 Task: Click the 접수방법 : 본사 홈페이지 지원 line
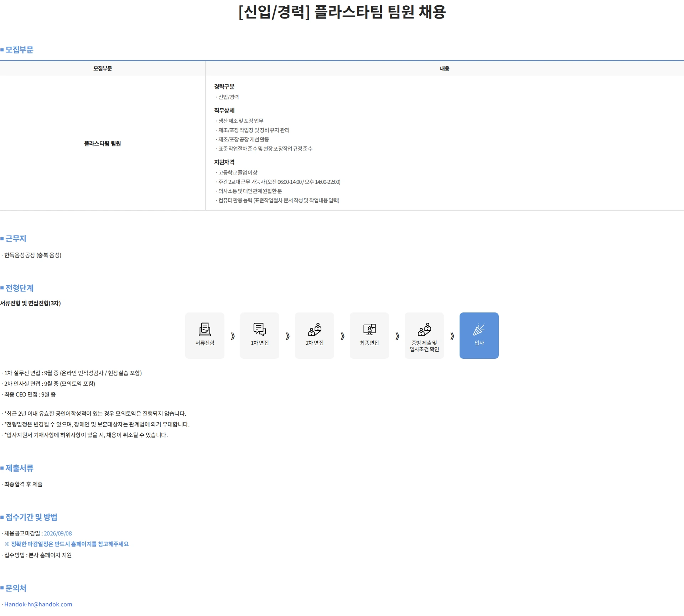click(38, 555)
